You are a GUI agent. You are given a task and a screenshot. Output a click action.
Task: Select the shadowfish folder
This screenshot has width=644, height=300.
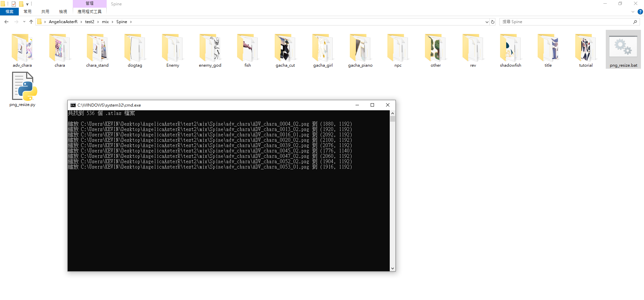[x=511, y=48]
